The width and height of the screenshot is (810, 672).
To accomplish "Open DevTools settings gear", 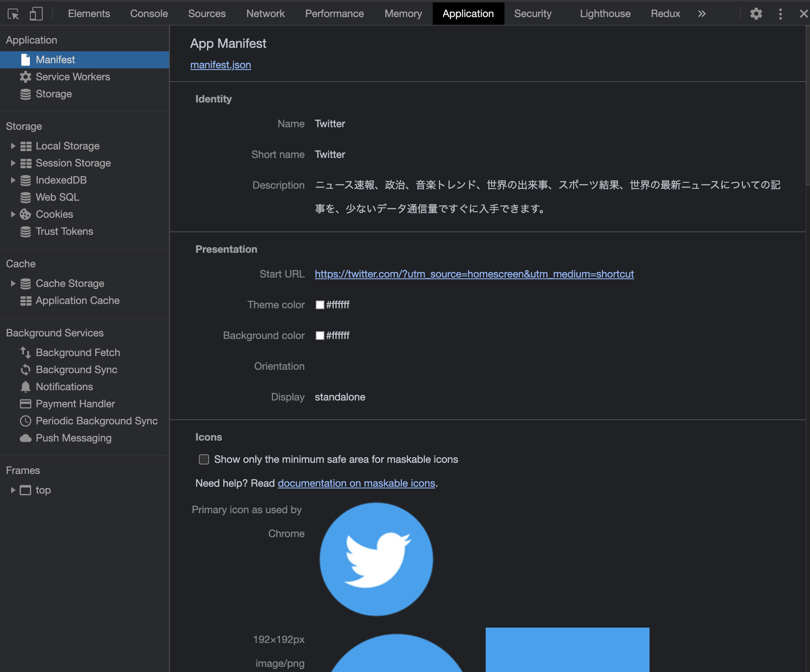I will (x=756, y=14).
